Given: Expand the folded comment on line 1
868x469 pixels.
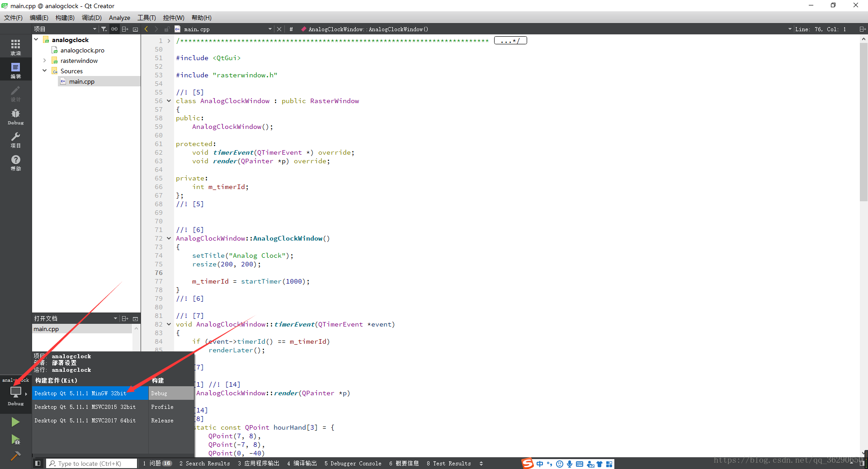Looking at the screenshot, I should [x=169, y=41].
